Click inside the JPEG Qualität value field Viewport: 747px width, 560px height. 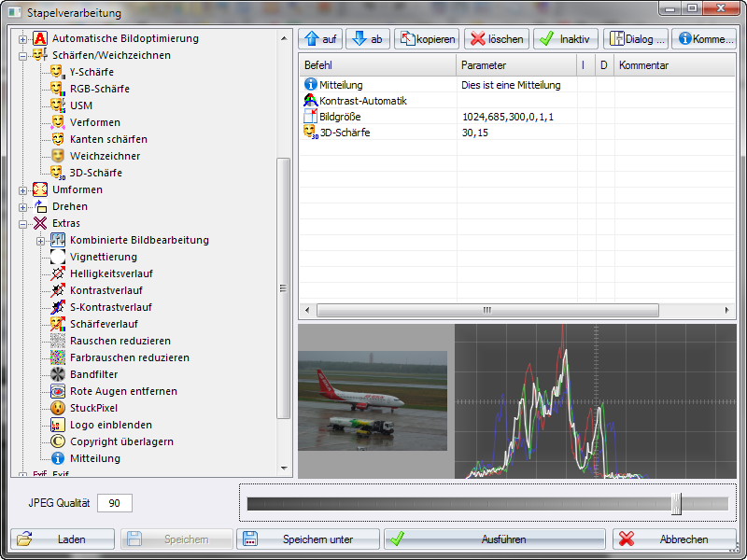coord(114,502)
